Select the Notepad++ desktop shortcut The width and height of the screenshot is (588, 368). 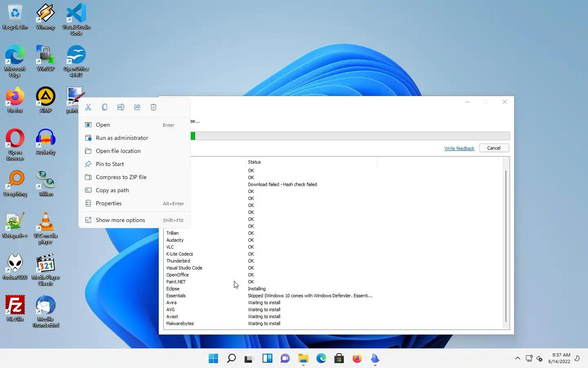(15, 225)
